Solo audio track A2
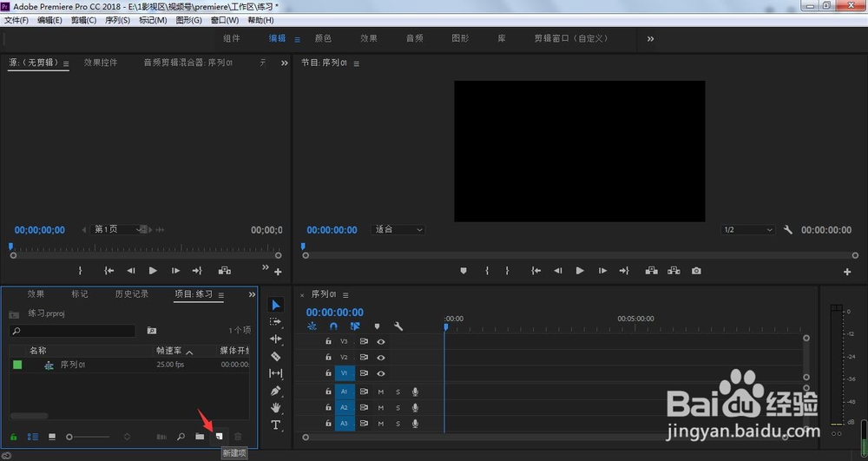Image resolution: width=868 pixels, height=461 pixels. [398, 408]
